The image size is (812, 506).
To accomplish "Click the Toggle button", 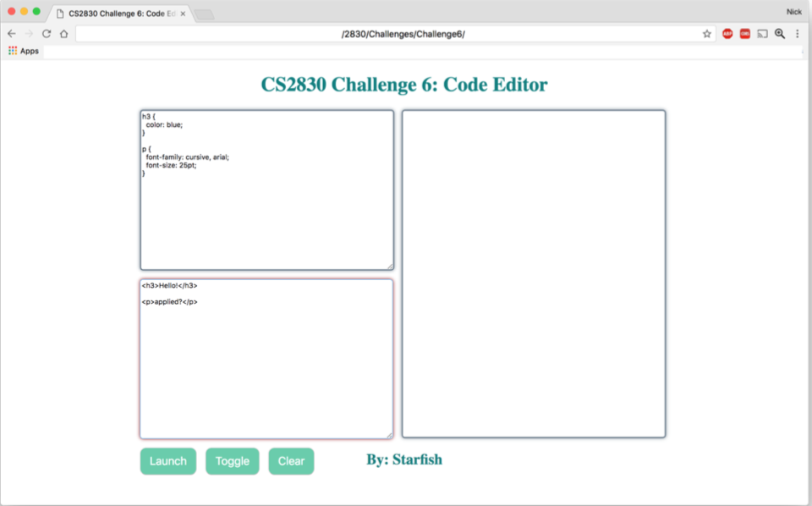I will (233, 461).
